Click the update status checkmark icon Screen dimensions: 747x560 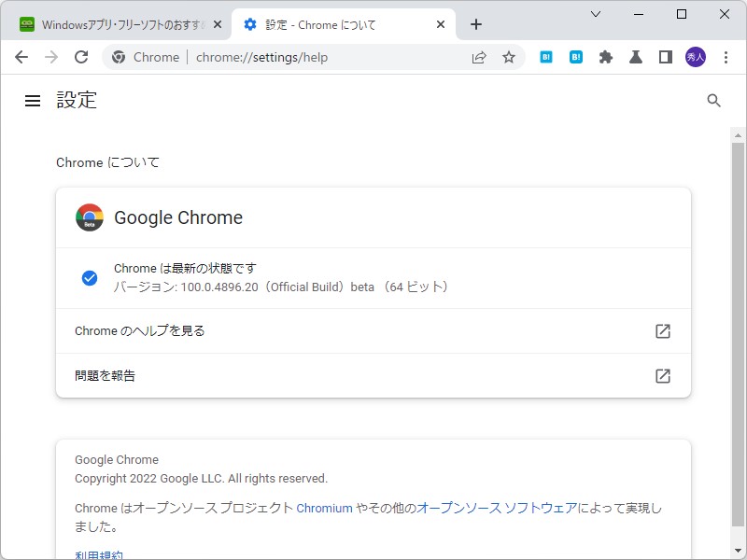(90, 277)
